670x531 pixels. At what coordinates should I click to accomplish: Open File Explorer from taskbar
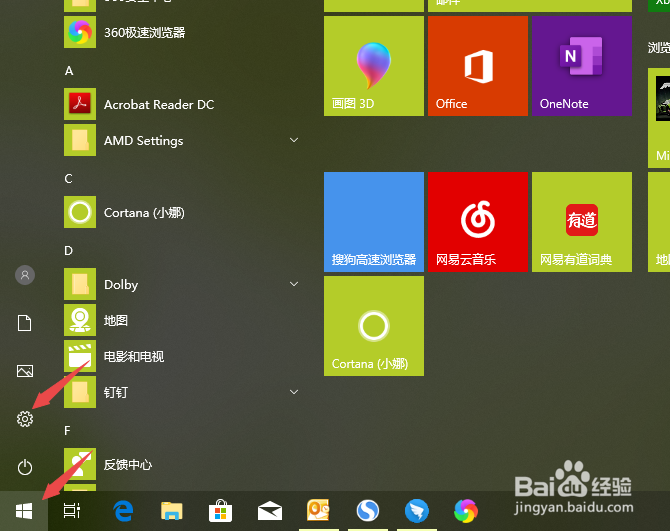[x=172, y=511]
